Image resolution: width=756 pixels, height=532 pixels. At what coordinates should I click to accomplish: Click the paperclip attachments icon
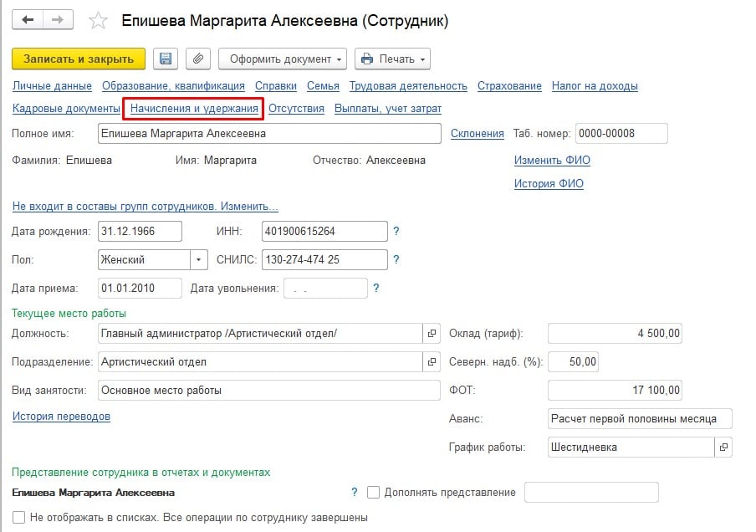(x=198, y=59)
